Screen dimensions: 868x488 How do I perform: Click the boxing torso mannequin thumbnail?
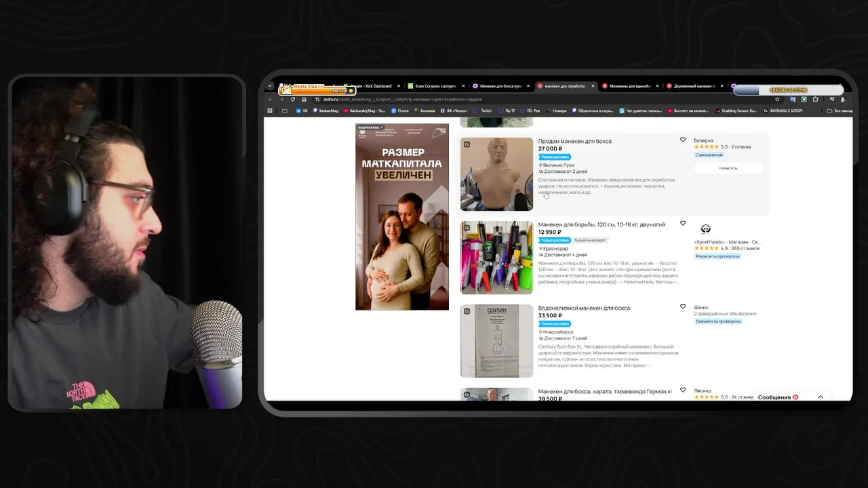point(496,174)
